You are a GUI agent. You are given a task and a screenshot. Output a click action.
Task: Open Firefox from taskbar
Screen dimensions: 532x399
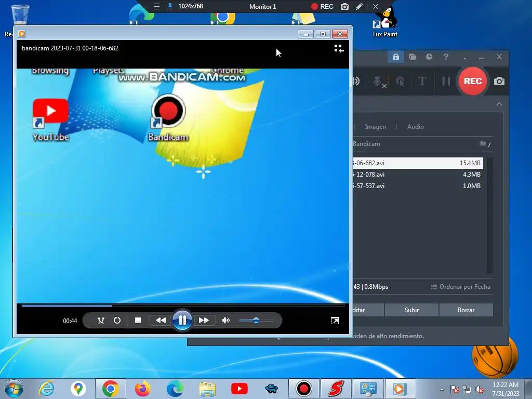(x=142, y=389)
